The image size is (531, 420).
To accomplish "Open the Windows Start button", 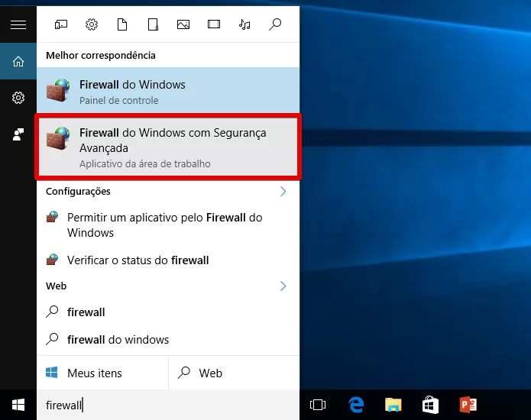I will tap(18, 405).
